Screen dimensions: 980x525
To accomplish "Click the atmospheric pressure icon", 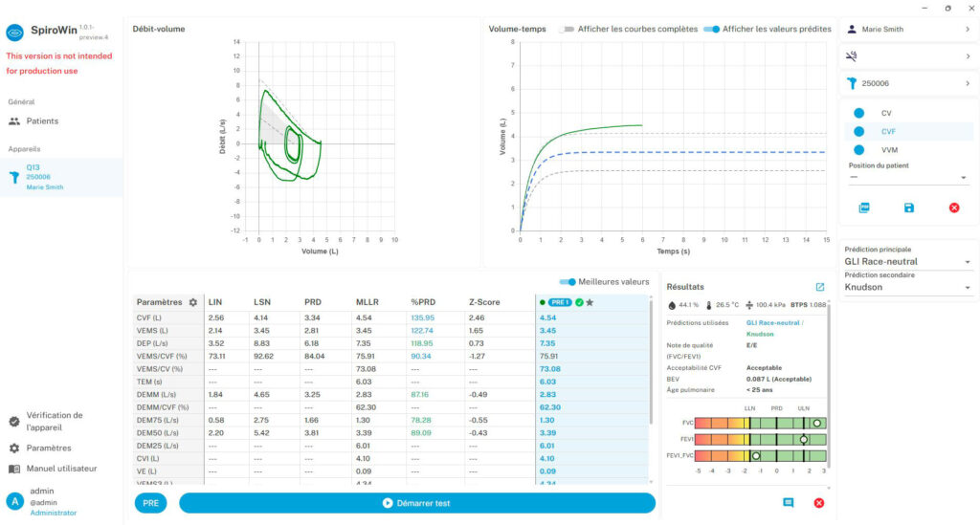I will (749, 305).
